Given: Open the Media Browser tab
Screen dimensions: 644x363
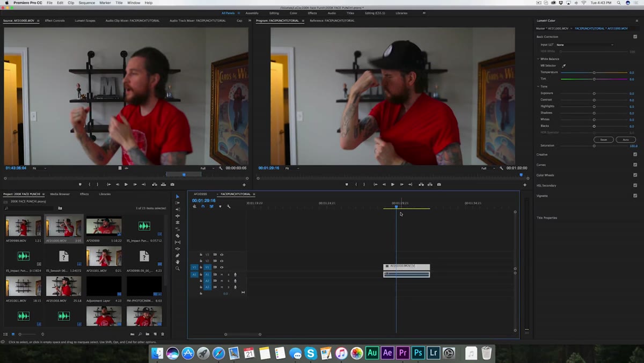Looking at the screenshot, I should tap(60, 194).
